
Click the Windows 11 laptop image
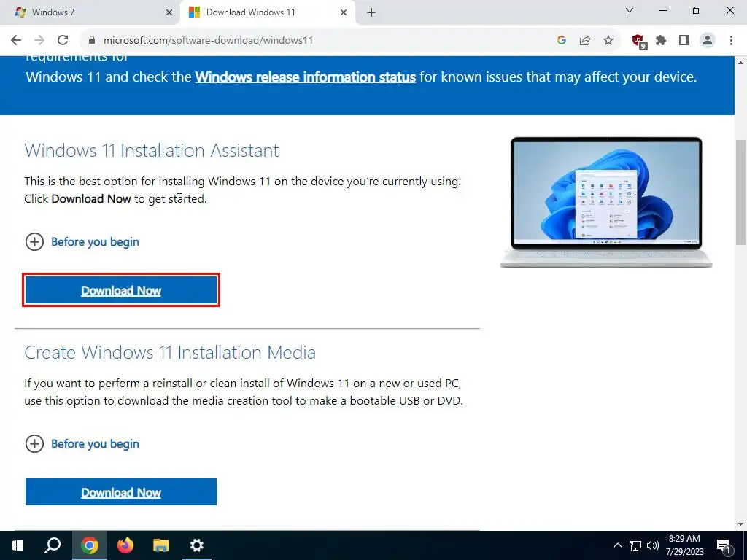606,203
